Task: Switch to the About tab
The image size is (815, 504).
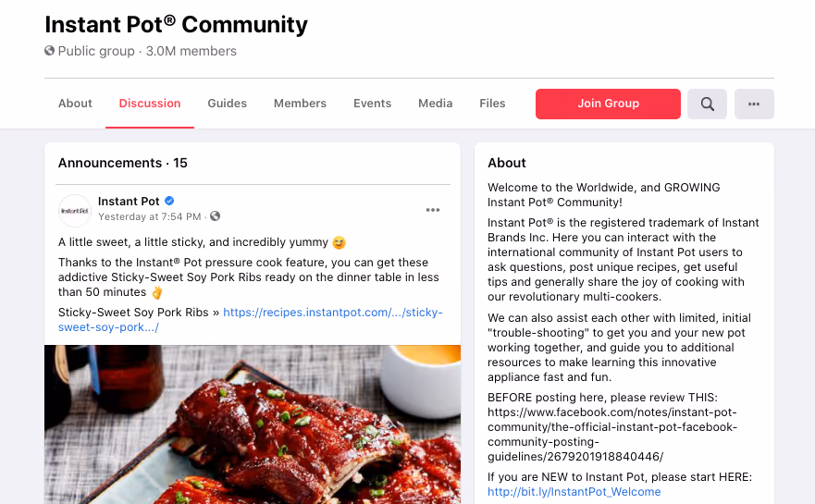Action: [x=75, y=104]
